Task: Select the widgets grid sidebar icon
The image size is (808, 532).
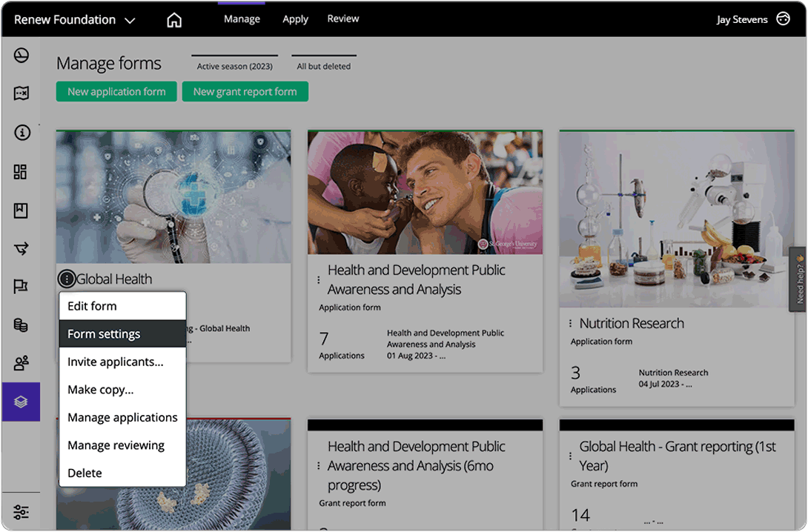Action: pyautogui.click(x=21, y=171)
